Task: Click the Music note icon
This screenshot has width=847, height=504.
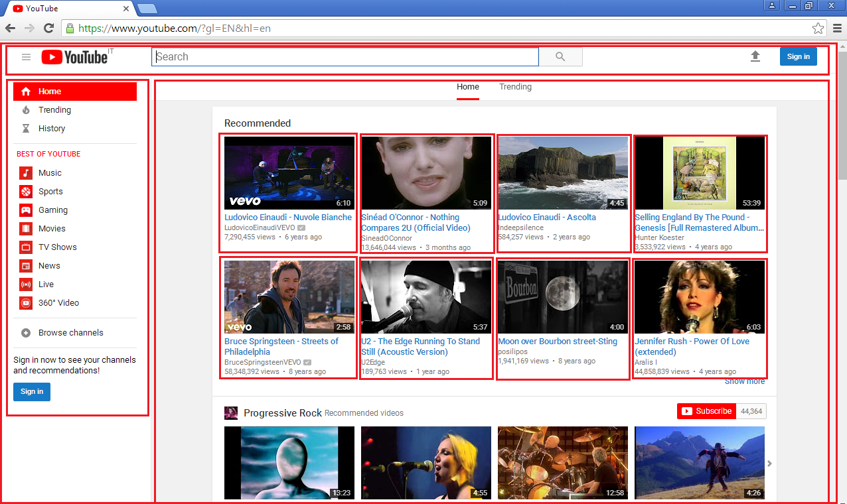Action: point(26,173)
